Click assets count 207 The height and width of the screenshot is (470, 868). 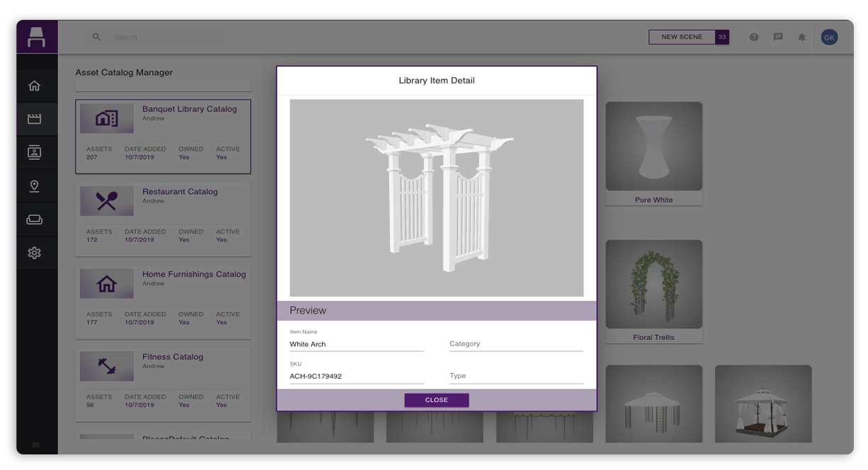click(92, 157)
